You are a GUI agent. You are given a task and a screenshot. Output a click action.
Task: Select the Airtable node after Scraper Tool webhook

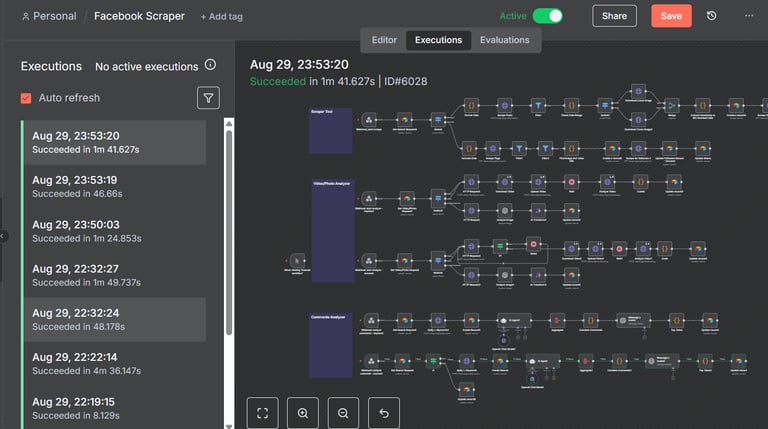405,119
